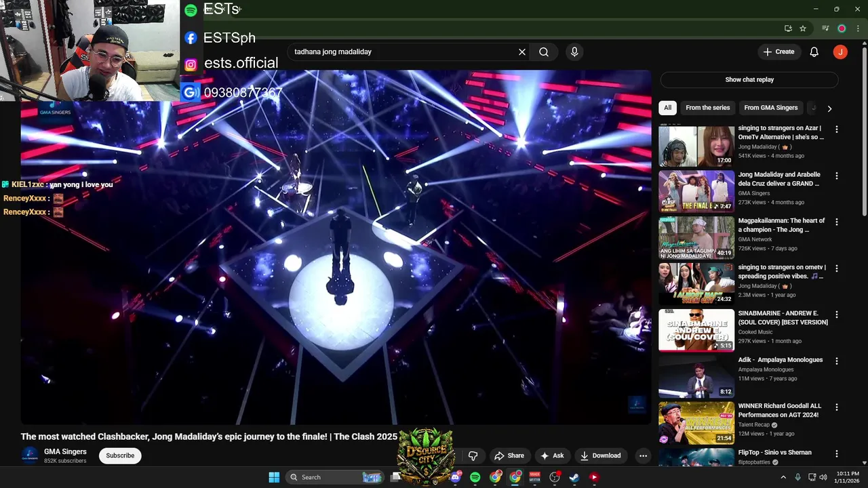Open YouTube notifications bell
868x488 pixels.
coord(814,52)
